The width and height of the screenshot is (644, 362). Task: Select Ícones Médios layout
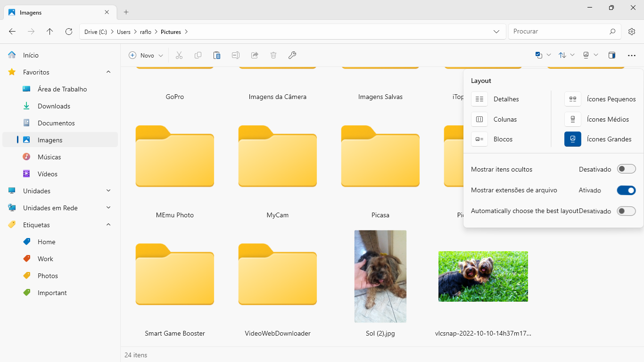597,119
